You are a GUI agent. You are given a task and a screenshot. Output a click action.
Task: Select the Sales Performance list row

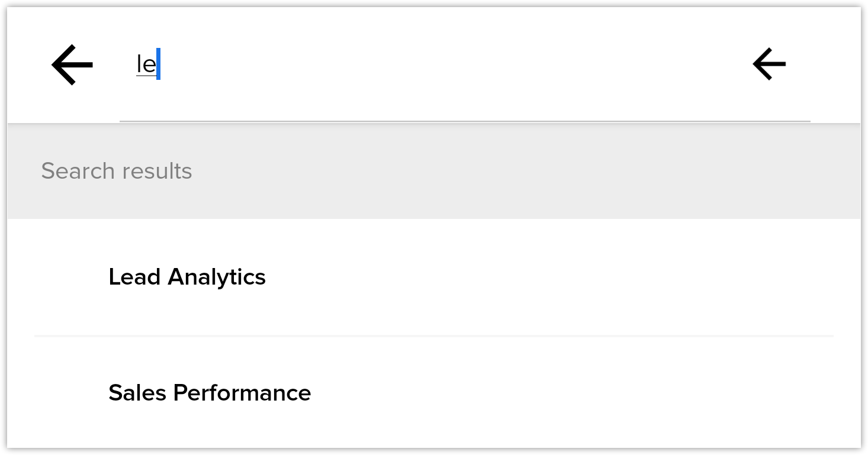[433, 393]
